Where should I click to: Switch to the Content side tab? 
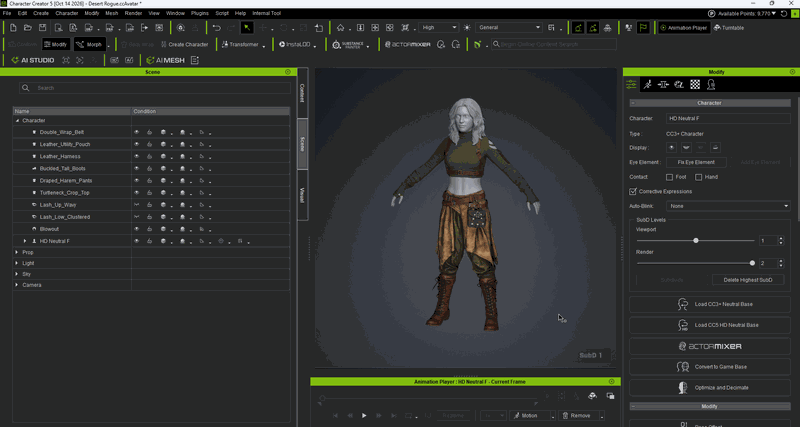302,93
